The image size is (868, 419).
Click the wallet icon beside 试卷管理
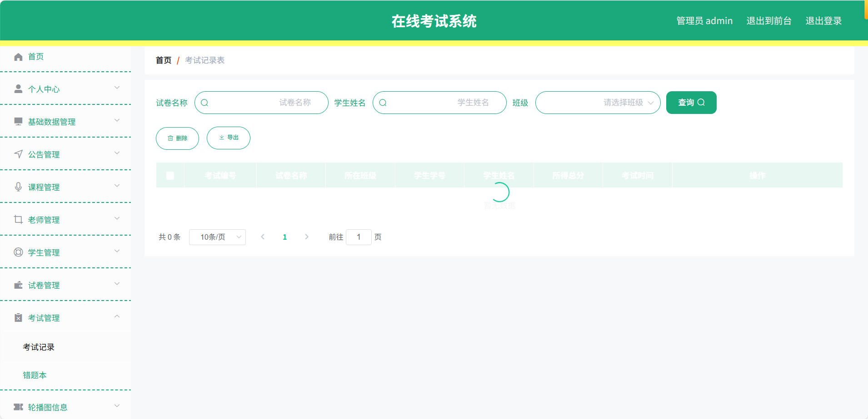(x=18, y=285)
